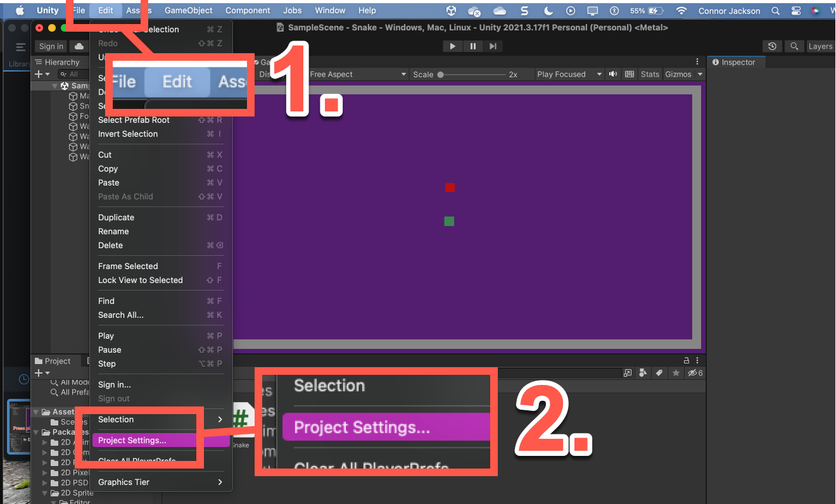Open the Component menu in the menu bar
836x504 pixels.
pos(248,10)
